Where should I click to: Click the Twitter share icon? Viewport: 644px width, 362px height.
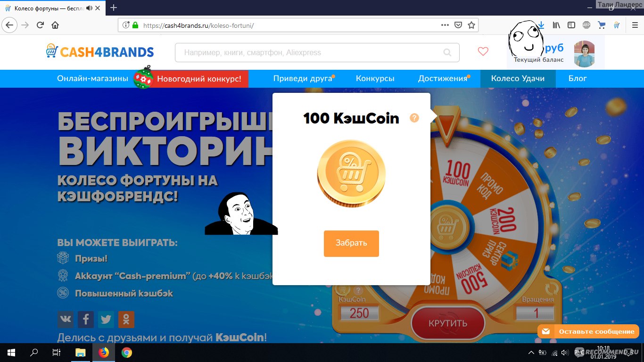point(106,320)
